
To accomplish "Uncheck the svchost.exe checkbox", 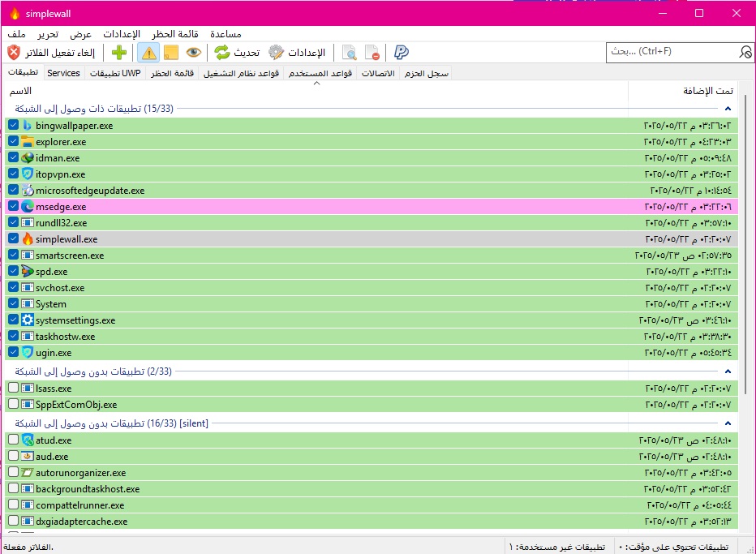I will click(14, 287).
